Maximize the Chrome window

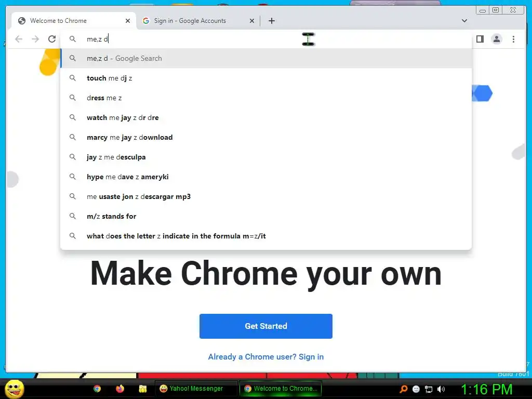pos(496,10)
